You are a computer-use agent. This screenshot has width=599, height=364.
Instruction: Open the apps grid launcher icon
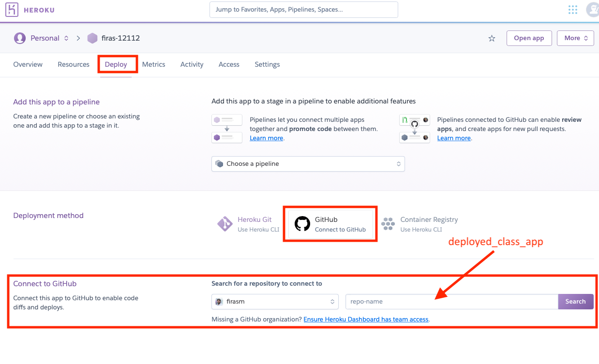573,9
